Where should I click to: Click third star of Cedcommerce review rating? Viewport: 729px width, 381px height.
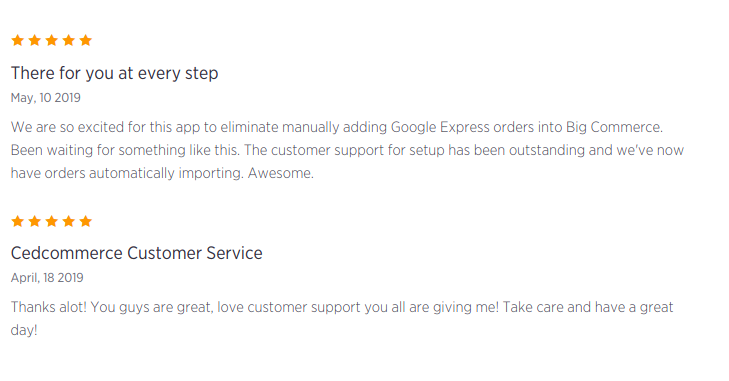point(52,221)
